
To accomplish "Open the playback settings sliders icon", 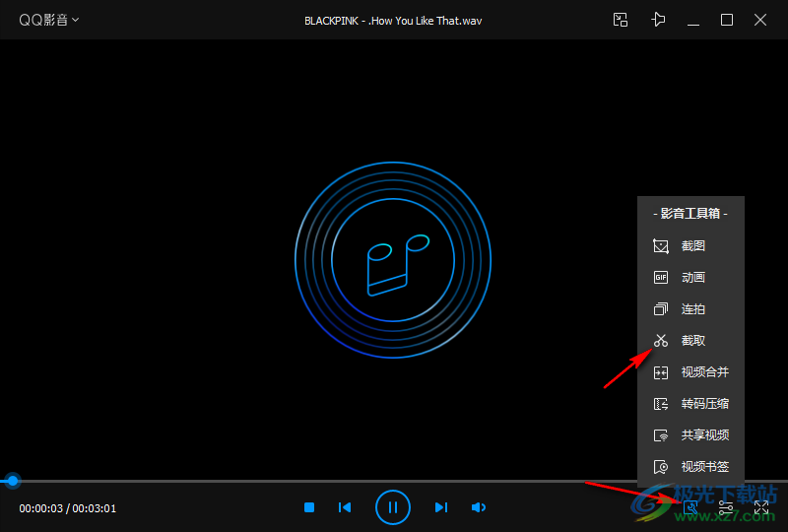I will (x=726, y=507).
